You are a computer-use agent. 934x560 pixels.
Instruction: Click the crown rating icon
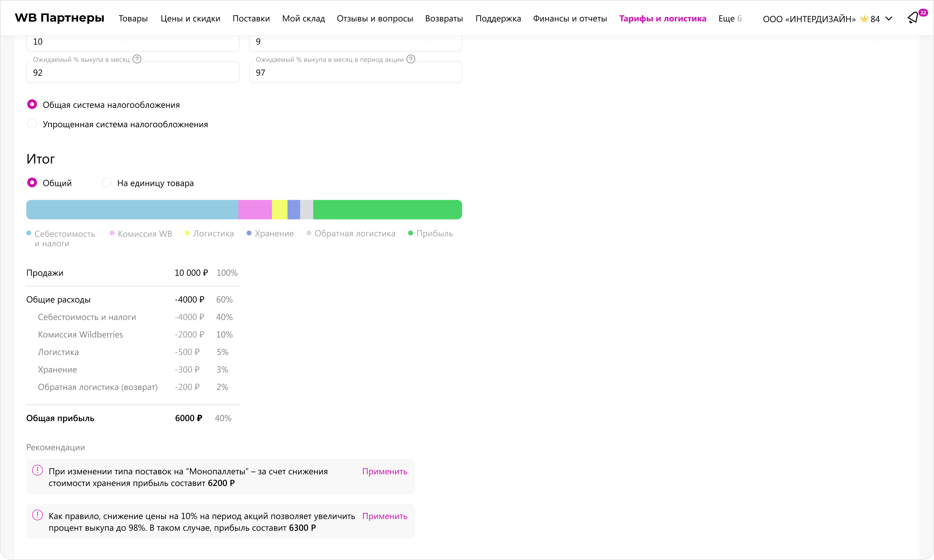(x=864, y=19)
